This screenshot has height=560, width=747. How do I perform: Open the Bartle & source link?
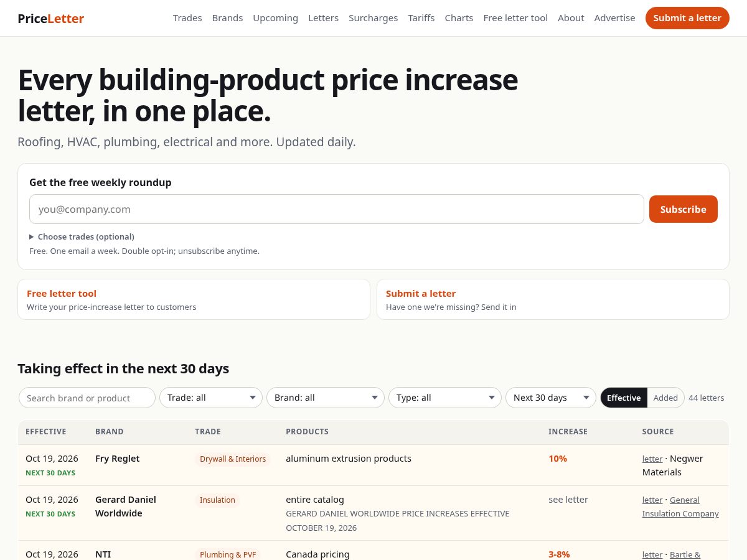685,554
